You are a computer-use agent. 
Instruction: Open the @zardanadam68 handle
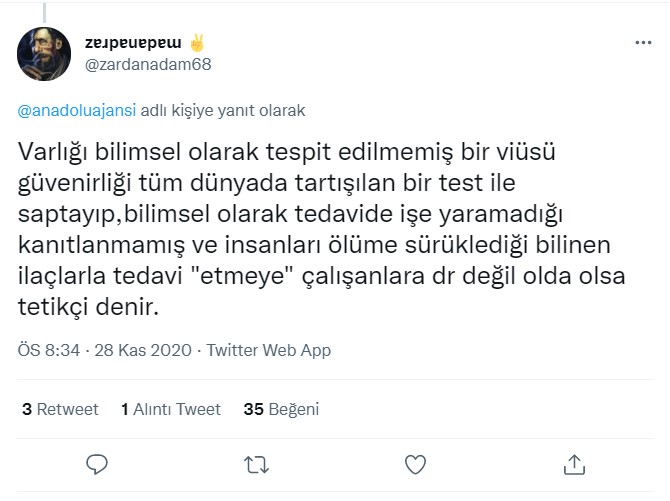148,64
